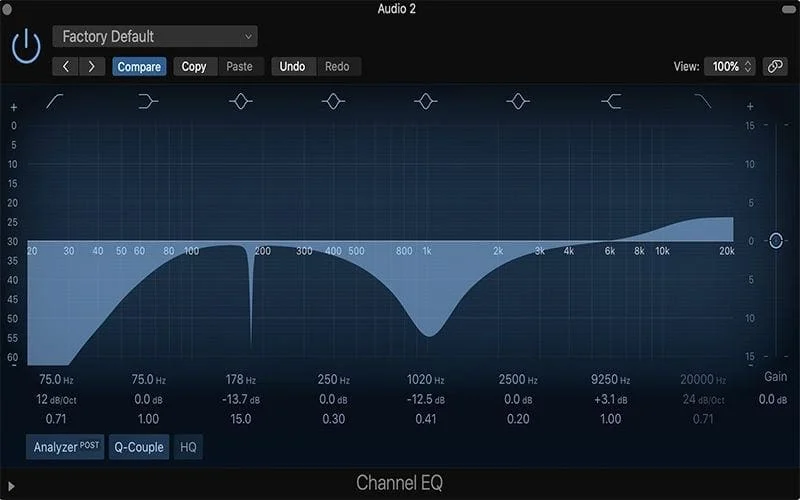Toggle the Compare button
The width and height of the screenshot is (800, 500).
(139, 66)
